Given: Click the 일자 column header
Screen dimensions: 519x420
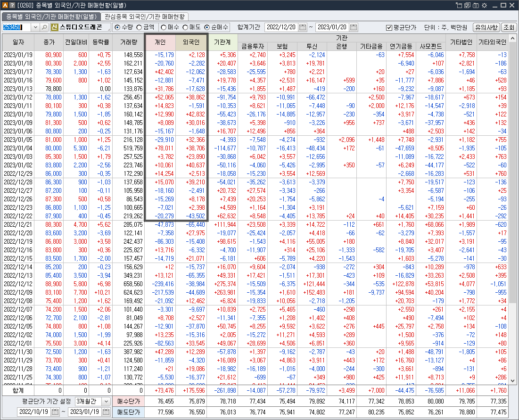Looking at the screenshot, I should 18,42.
